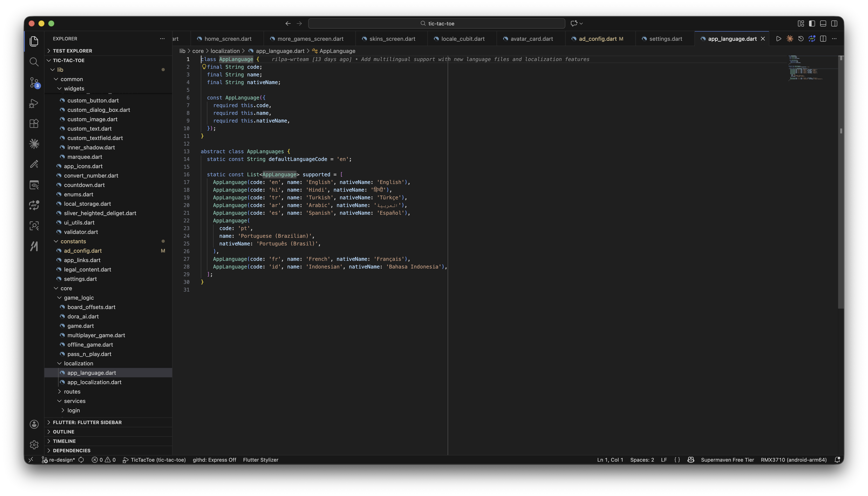Click the Spaces: 2 indentation setting
The width and height of the screenshot is (868, 496).
tap(642, 460)
